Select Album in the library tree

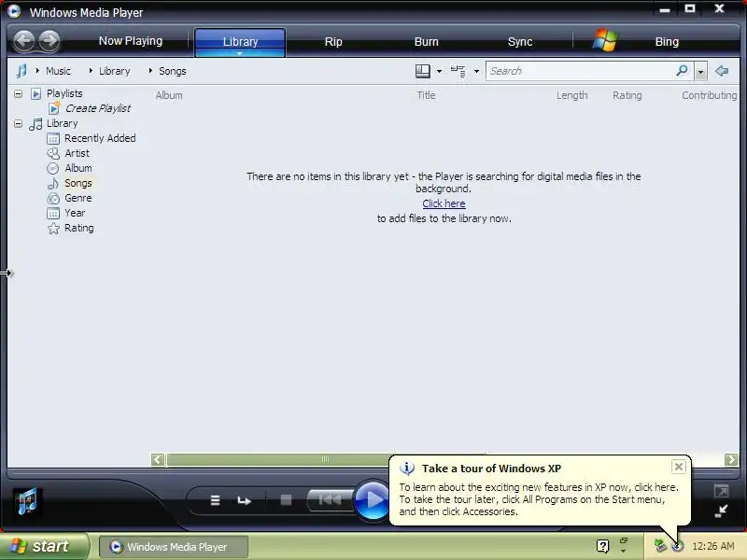pos(78,168)
